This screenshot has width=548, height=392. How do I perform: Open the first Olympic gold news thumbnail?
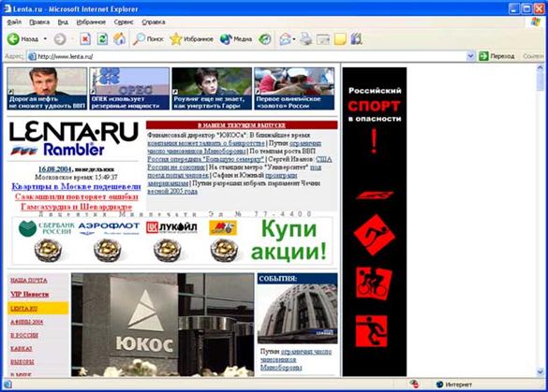coord(294,89)
